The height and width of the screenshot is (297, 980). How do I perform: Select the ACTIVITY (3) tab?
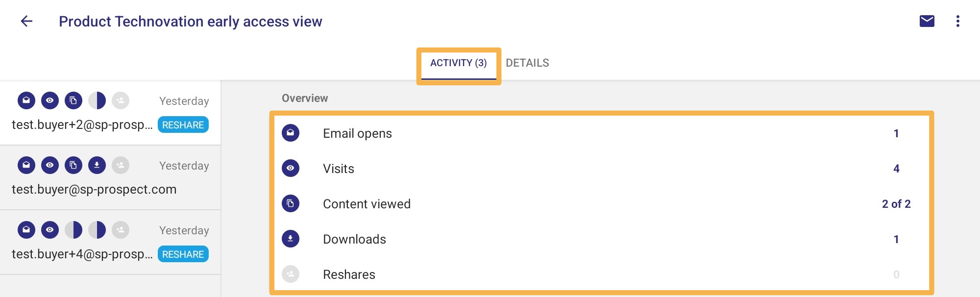[x=459, y=63]
